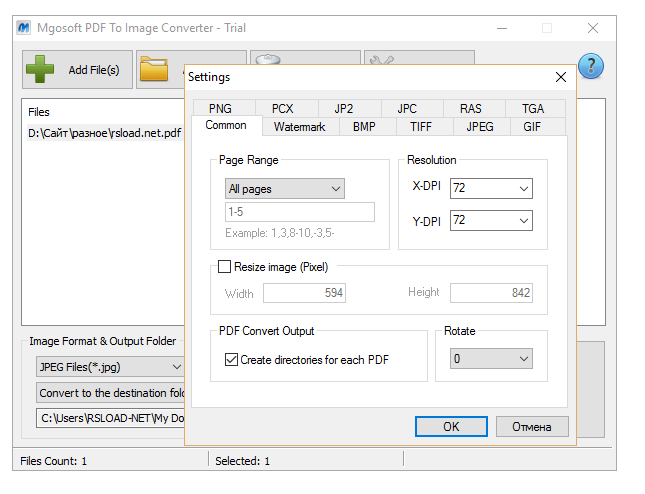This screenshot has width=645, height=494.
Task: Open the JPEG Files(*.jpg) format dropdown
Action: point(110,366)
